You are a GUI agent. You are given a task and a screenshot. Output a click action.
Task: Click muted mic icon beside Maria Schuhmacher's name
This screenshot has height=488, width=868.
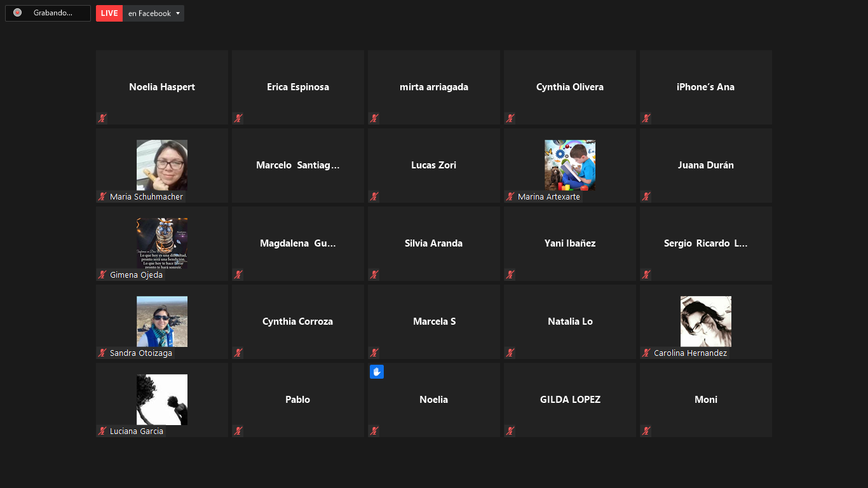coord(102,196)
